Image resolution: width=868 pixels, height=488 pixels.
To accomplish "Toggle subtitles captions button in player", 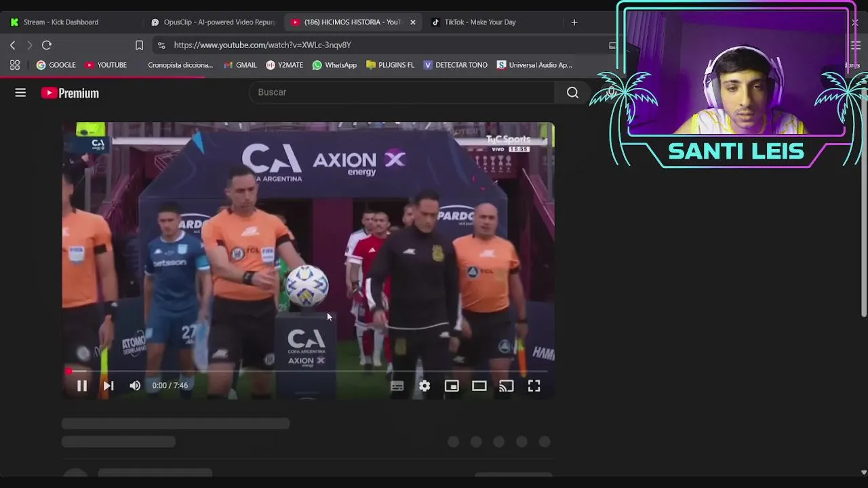I will [397, 386].
